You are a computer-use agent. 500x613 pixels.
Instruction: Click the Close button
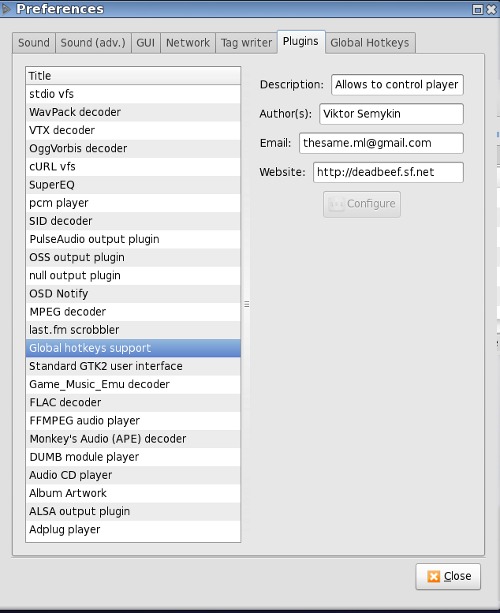[x=448, y=576]
